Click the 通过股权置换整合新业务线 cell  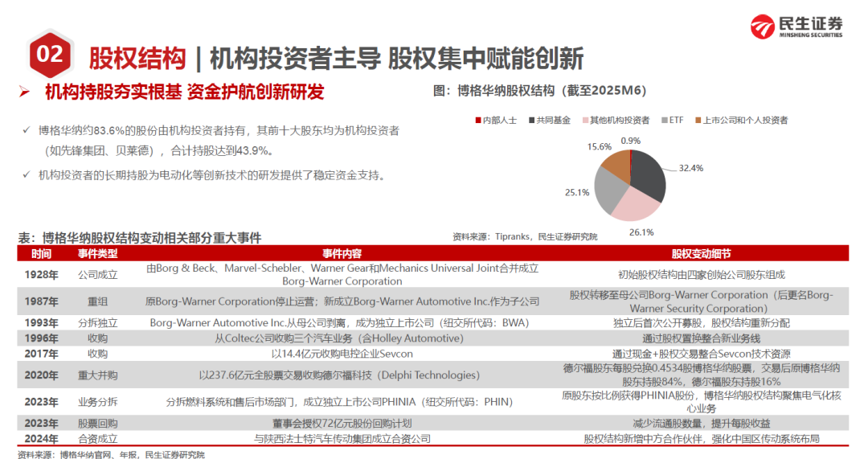(x=701, y=338)
